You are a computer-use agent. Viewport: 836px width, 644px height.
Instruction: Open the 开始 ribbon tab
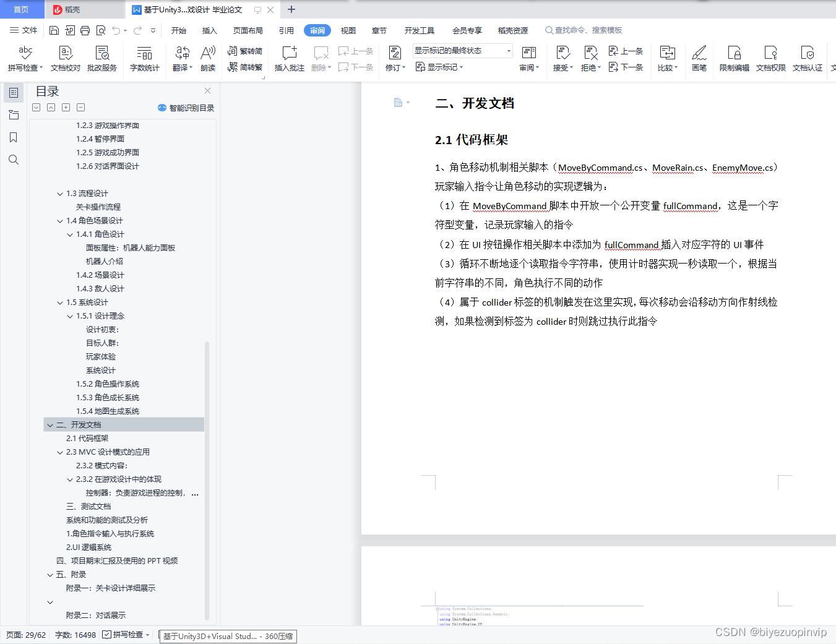point(179,30)
